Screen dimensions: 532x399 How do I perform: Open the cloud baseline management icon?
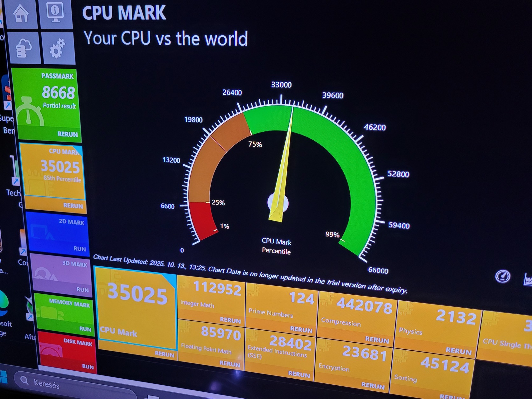point(24,48)
